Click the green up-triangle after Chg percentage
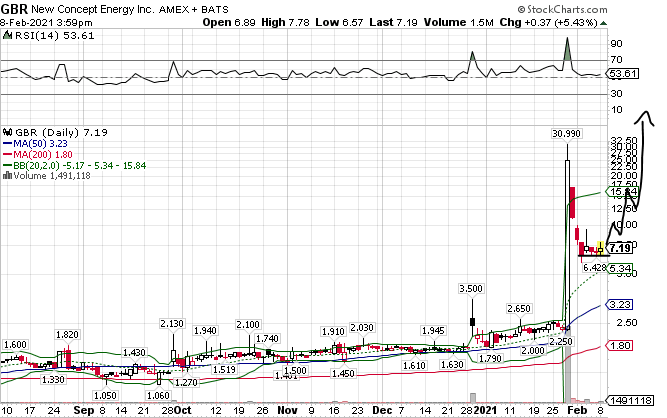Screen dimensions: 667x418 [603, 23]
